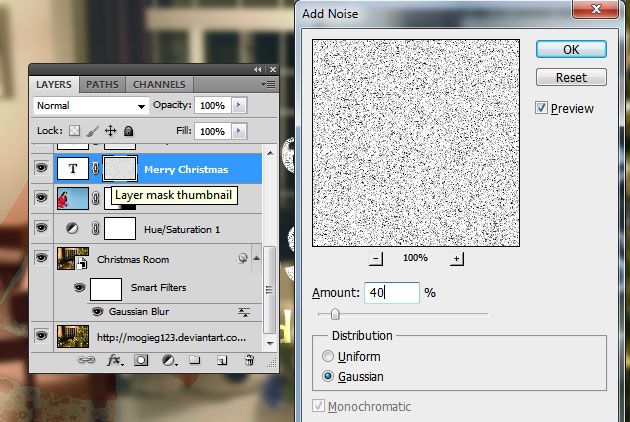Toggle Smart Filters visibility eye
The height and width of the screenshot is (422, 630).
coord(80,287)
